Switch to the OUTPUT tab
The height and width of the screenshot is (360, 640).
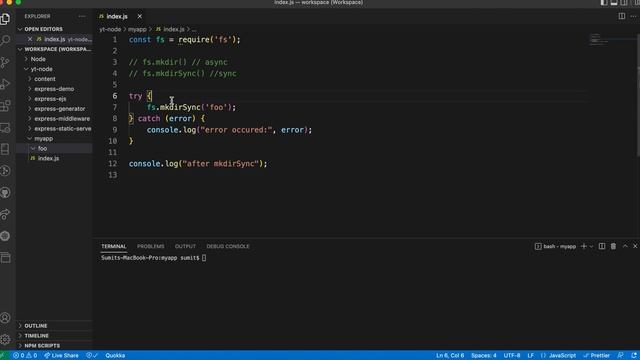coord(185,247)
